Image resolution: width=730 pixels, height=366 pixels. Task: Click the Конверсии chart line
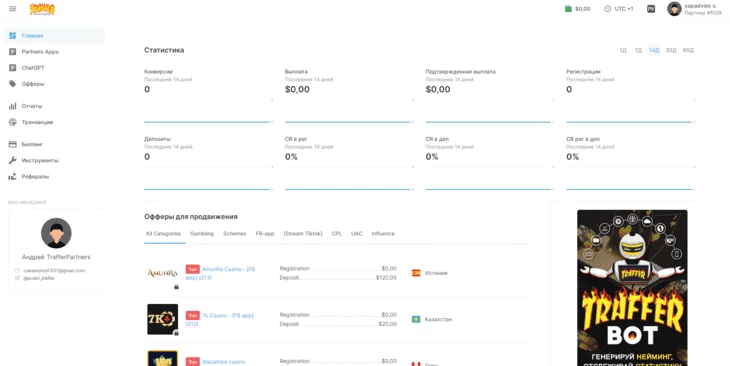click(x=207, y=122)
